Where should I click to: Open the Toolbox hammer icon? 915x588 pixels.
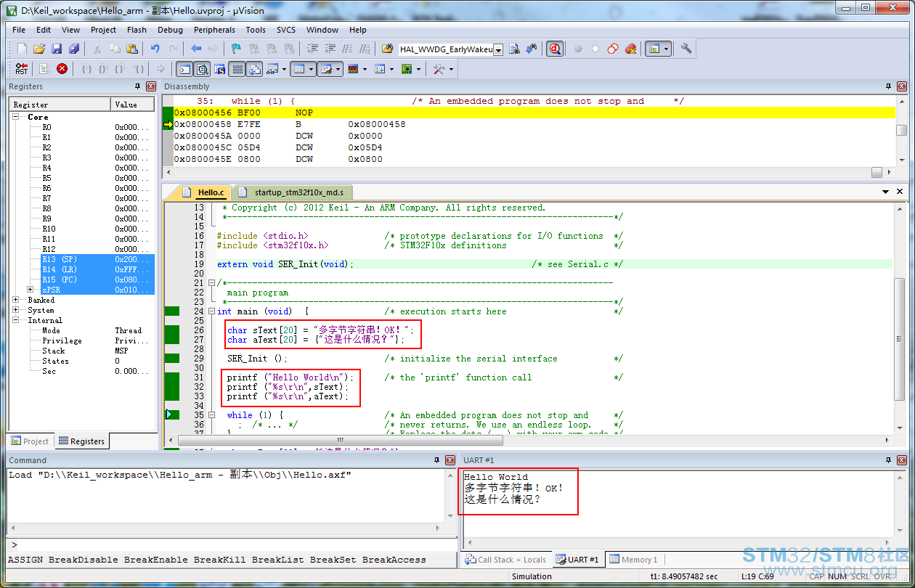tap(439, 69)
